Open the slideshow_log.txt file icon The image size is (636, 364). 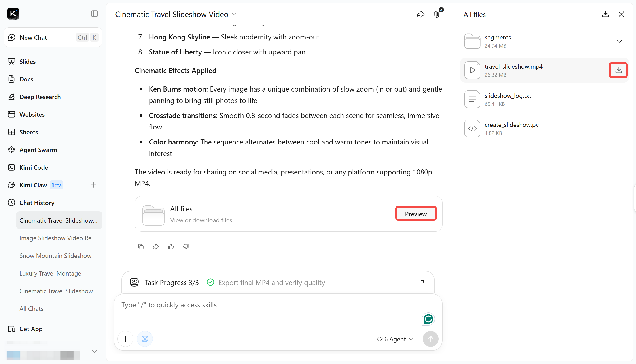(x=472, y=99)
